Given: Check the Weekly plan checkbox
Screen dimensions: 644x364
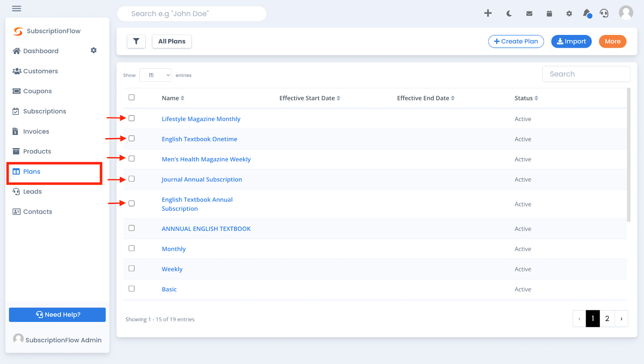Looking at the screenshot, I should [x=132, y=269].
